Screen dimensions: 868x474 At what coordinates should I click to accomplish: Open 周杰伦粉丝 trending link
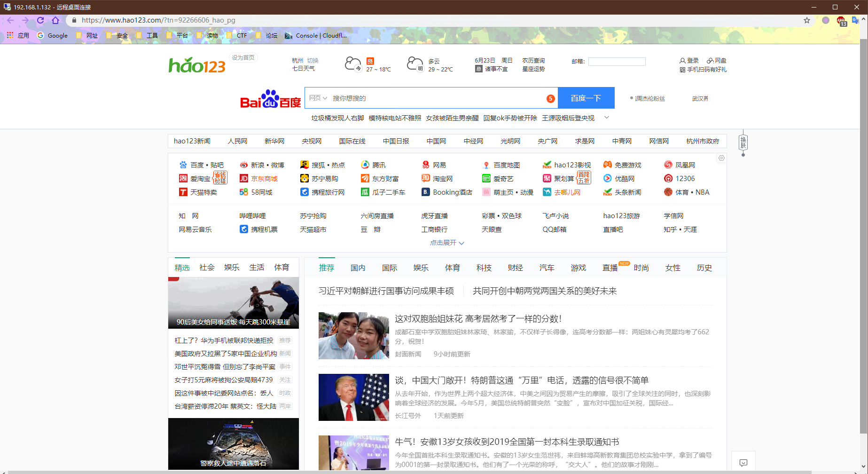pos(650,99)
